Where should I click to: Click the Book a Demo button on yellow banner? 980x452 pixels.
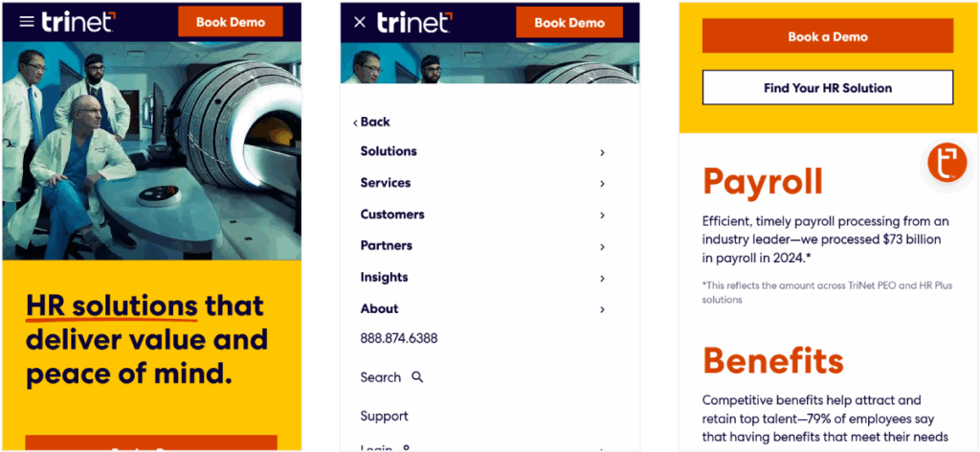[828, 36]
